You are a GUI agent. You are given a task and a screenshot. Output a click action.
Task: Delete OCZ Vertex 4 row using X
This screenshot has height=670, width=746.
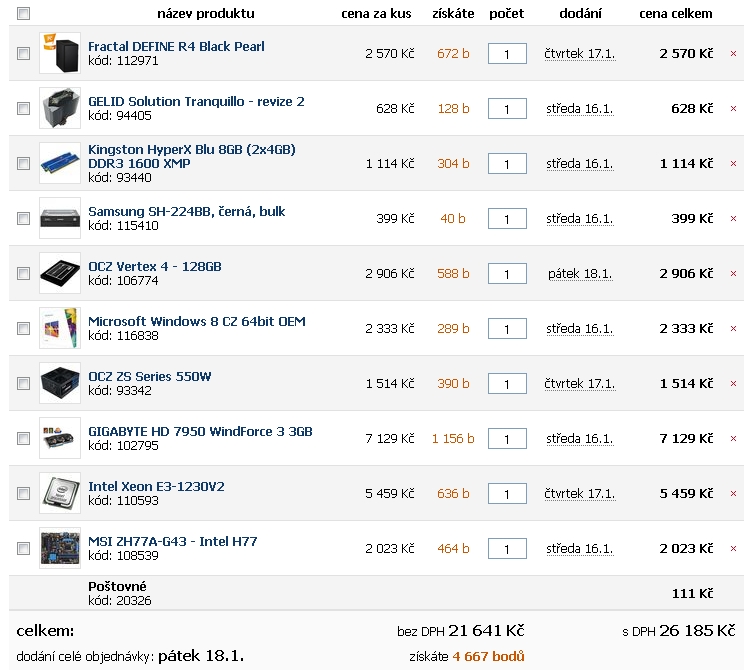pyautogui.click(x=733, y=274)
